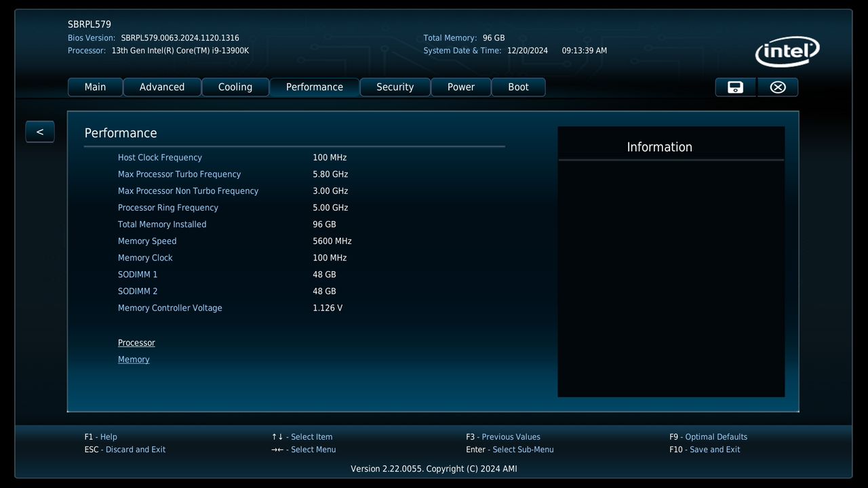Select the Performance tab
Viewport: 868px width, 488px height.
click(x=315, y=87)
